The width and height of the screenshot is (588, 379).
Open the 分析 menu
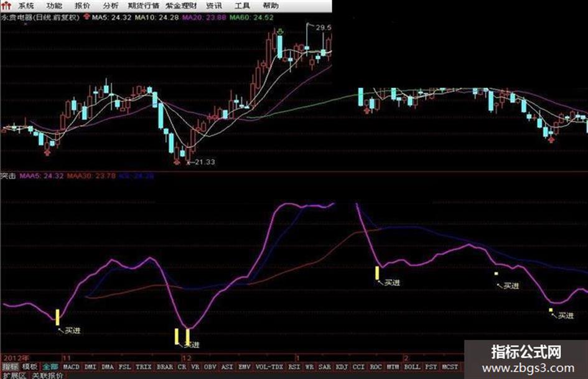coord(110,6)
